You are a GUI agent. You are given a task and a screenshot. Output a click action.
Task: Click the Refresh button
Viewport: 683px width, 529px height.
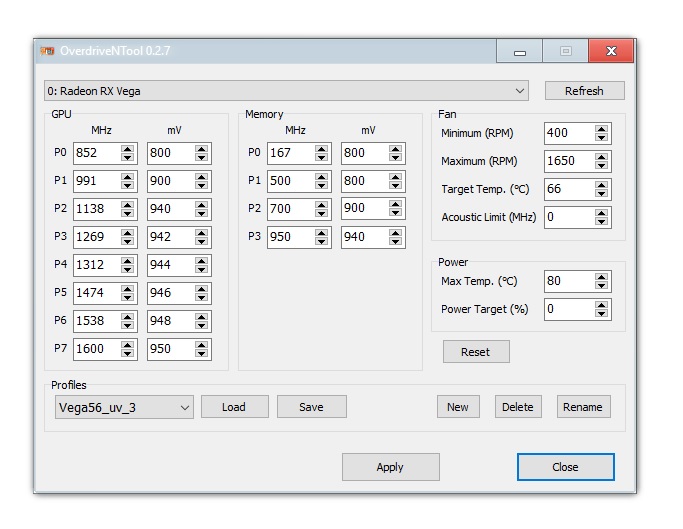pyautogui.click(x=584, y=91)
